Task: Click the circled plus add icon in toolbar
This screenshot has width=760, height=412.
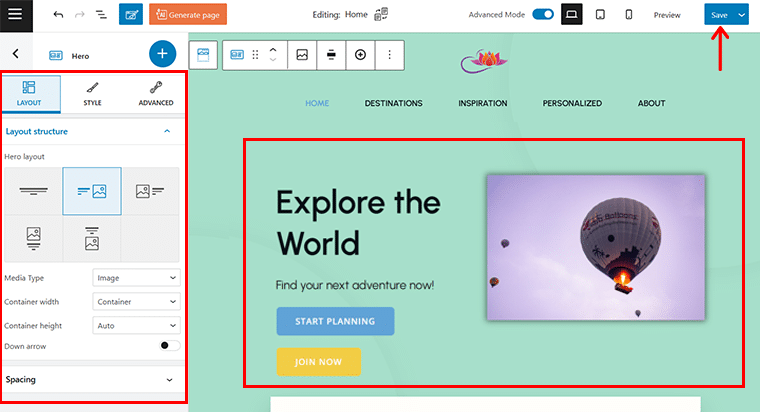Action: (x=360, y=55)
